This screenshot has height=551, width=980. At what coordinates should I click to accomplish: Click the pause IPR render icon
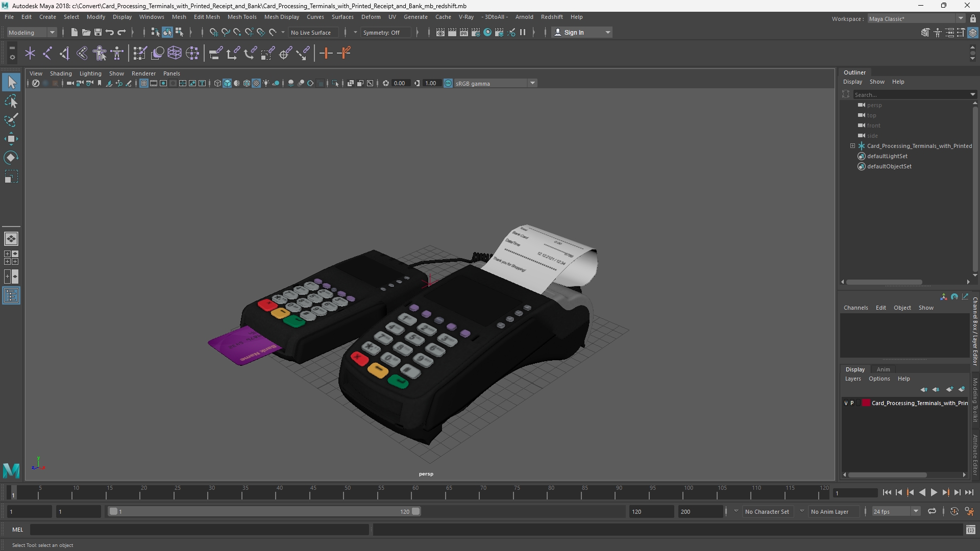[523, 32]
